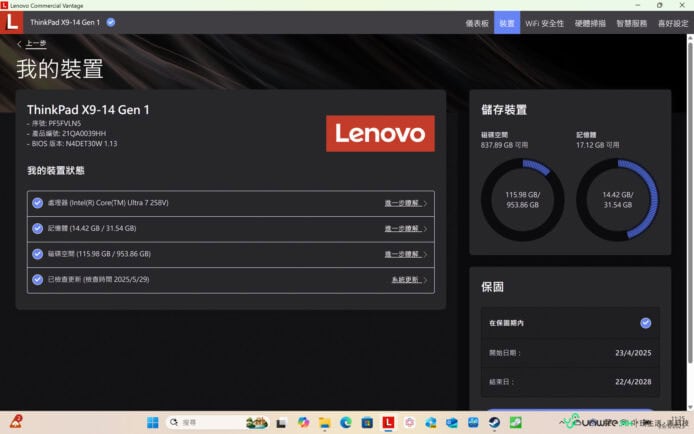The height and width of the screenshot is (434, 694).
Task: Open 進一步瞭解 link for the processor
Action: click(x=401, y=203)
